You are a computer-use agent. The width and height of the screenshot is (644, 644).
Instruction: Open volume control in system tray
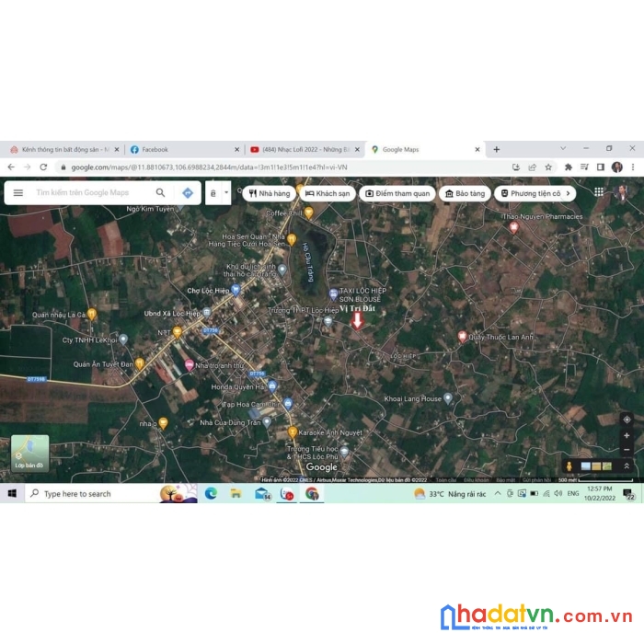tap(558, 494)
